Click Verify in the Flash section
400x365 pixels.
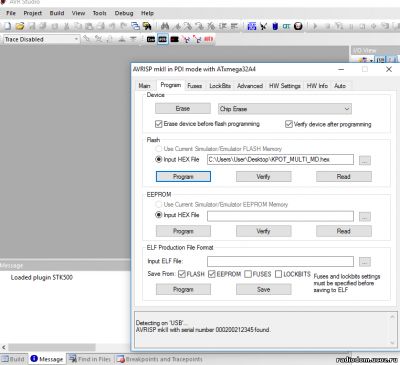tap(264, 177)
